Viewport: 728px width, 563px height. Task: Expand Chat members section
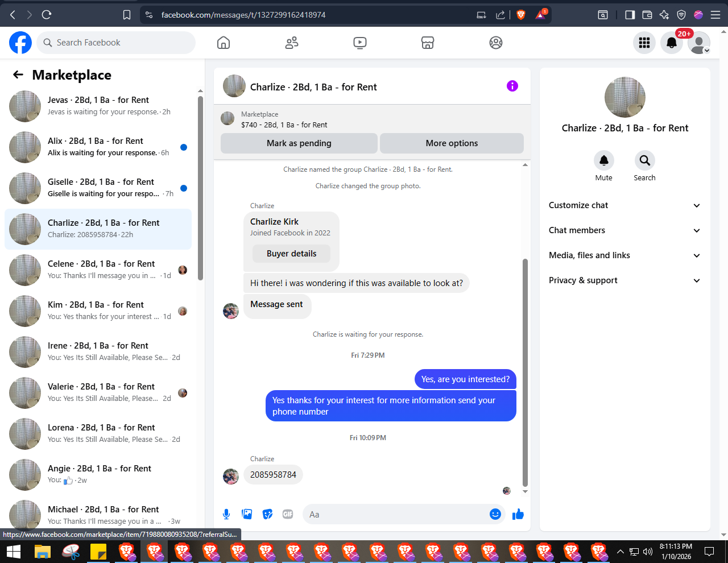(x=624, y=230)
